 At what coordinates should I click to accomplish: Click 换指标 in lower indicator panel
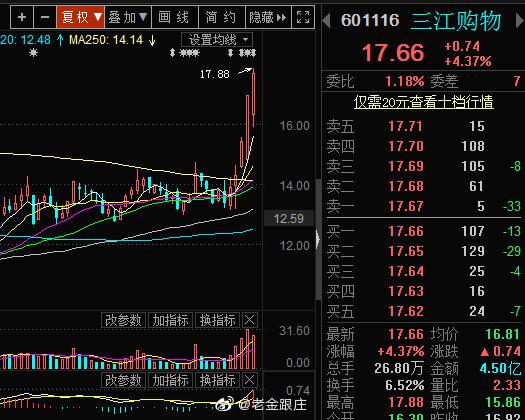(218, 380)
